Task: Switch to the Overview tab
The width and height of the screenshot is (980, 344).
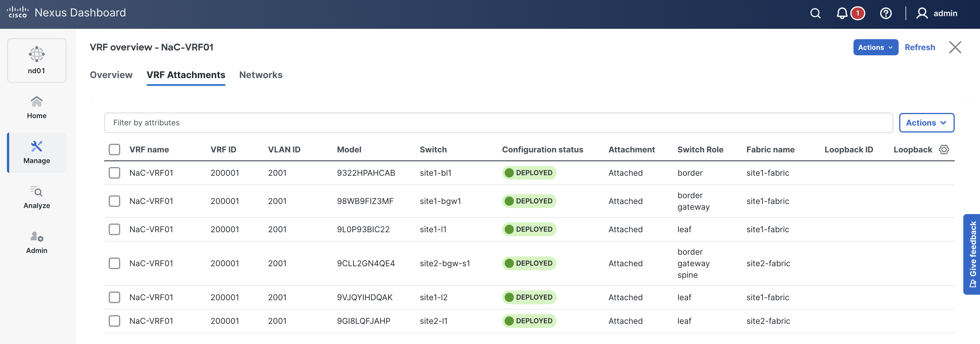Action: (111, 75)
